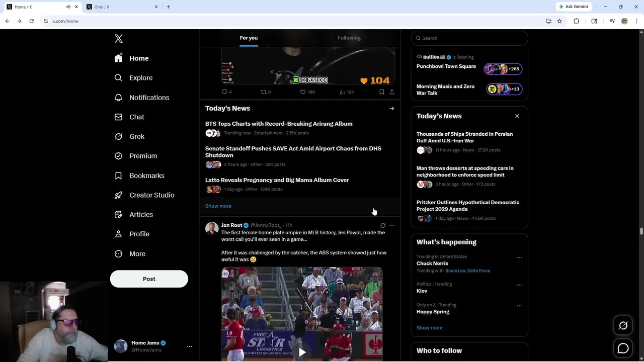
Task: Click the x.com/home address bar
Action: coord(292,21)
